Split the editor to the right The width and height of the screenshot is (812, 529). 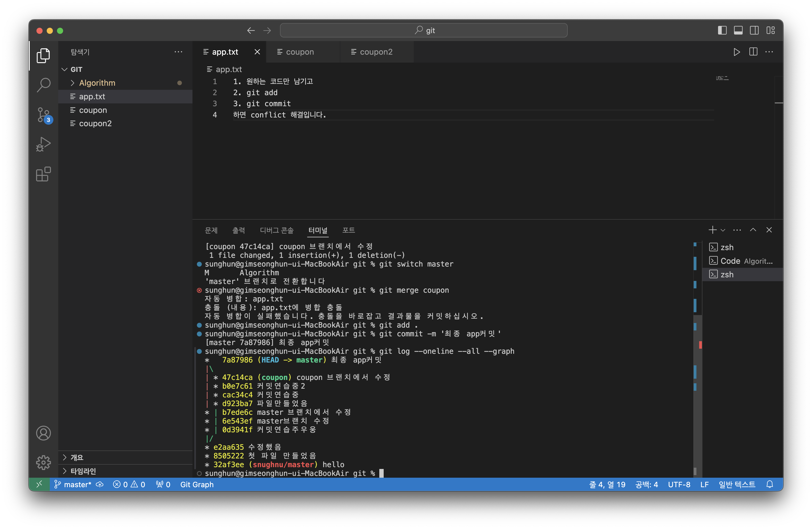click(753, 52)
